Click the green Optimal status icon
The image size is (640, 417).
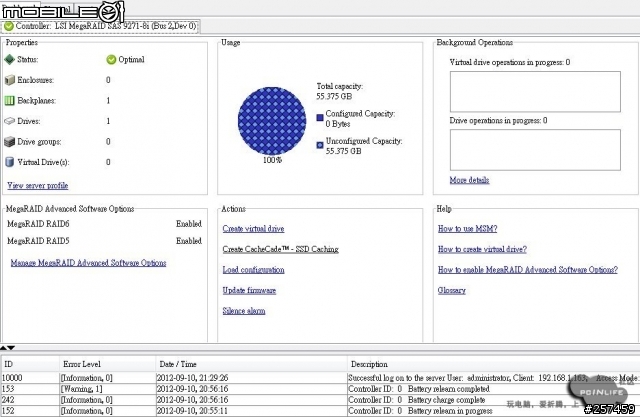111,60
